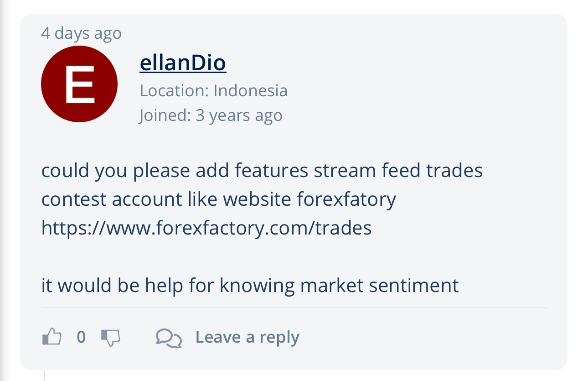Screen dimensions: 588x381
Task: Click the Leave a reply link
Action: pyautogui.click(x=247, y=337)
